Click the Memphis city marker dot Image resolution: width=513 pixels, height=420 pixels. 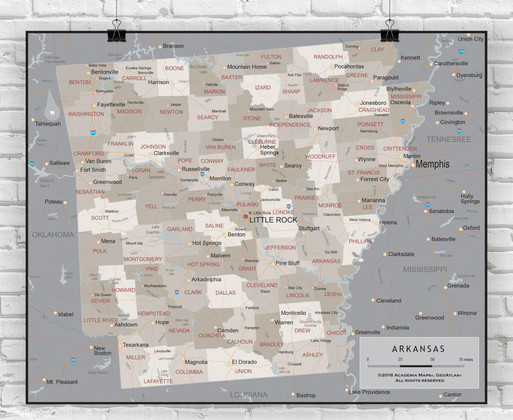click(x=413, y=165)
